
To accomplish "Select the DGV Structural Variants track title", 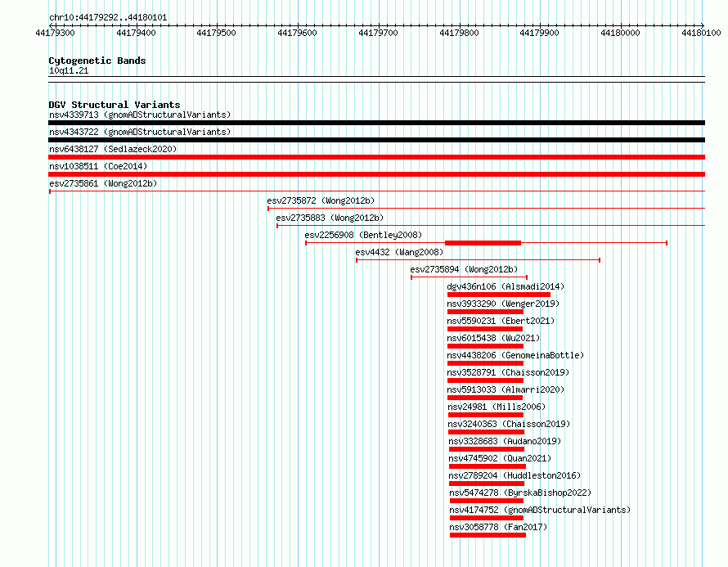I will tap(115, 105).
